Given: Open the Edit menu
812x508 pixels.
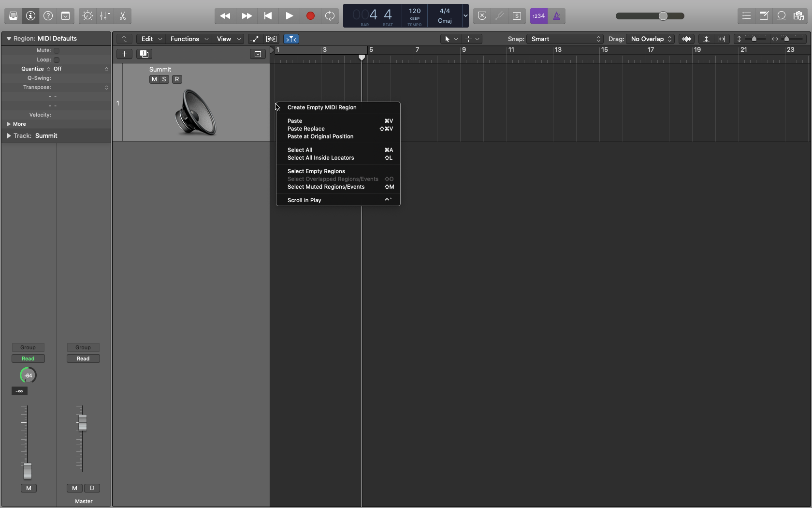Looking at the screenshot, I should click(x=152, y=39).
